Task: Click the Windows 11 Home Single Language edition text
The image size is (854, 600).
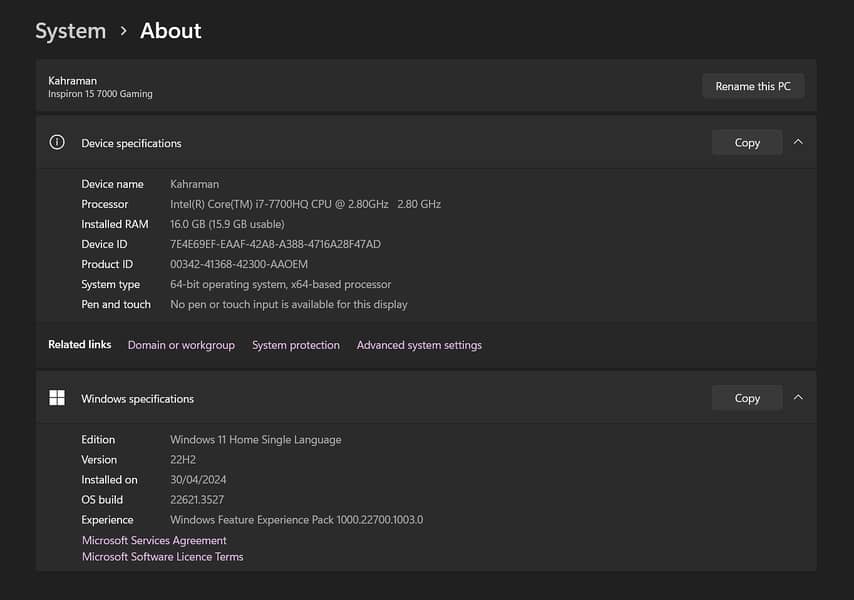Action: (x=255, y=440)
